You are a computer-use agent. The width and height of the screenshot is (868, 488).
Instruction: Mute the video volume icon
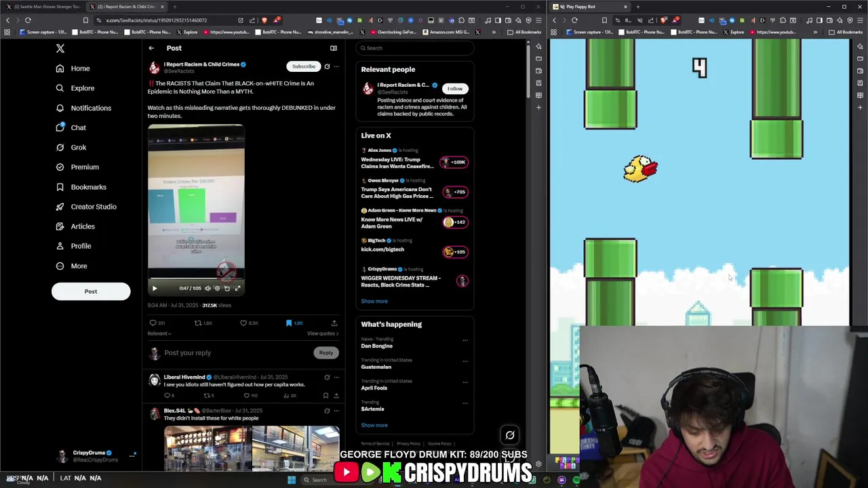pos(208,288)
